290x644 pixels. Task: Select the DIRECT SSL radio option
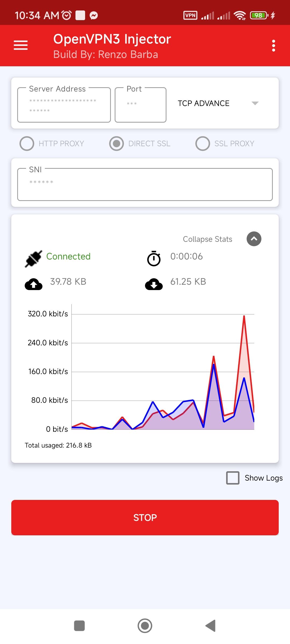coord(140,144)
